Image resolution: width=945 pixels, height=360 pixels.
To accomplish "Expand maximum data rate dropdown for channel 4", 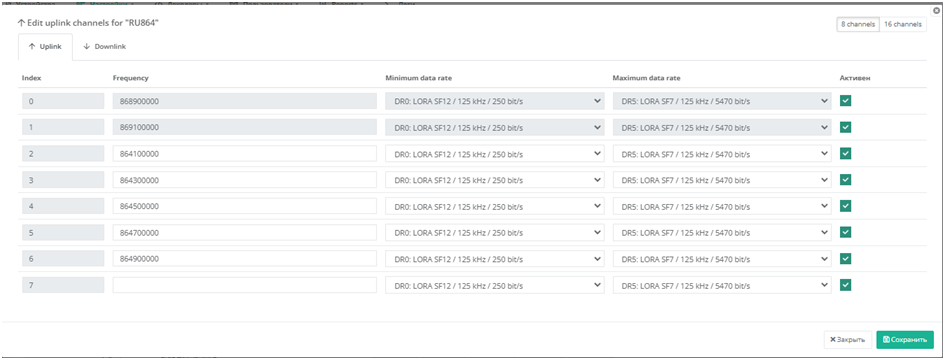I will (x=722, y=206).
